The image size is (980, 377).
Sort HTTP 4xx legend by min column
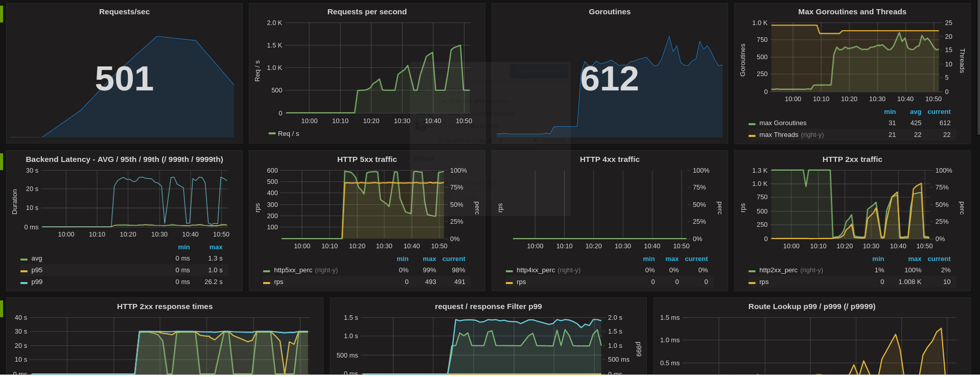(x=649, y=259)
